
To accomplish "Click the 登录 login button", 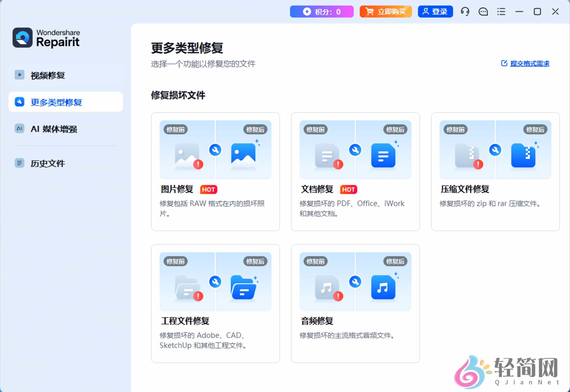I will tap(435, 12).
